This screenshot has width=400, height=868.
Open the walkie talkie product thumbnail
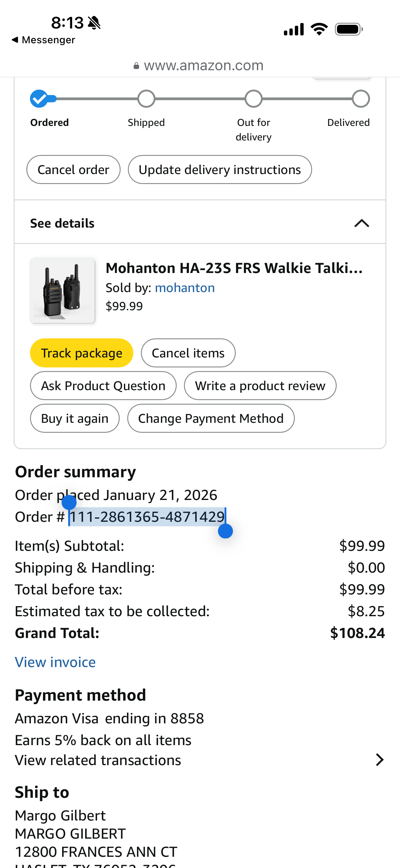62,291
